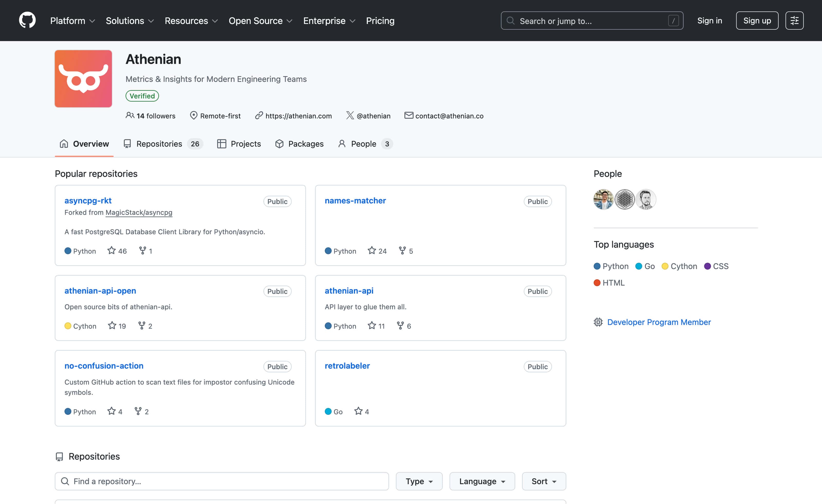The image size is (822, 504).
Task: Filter by Go in Top languages
Action: tap(645, 266)
